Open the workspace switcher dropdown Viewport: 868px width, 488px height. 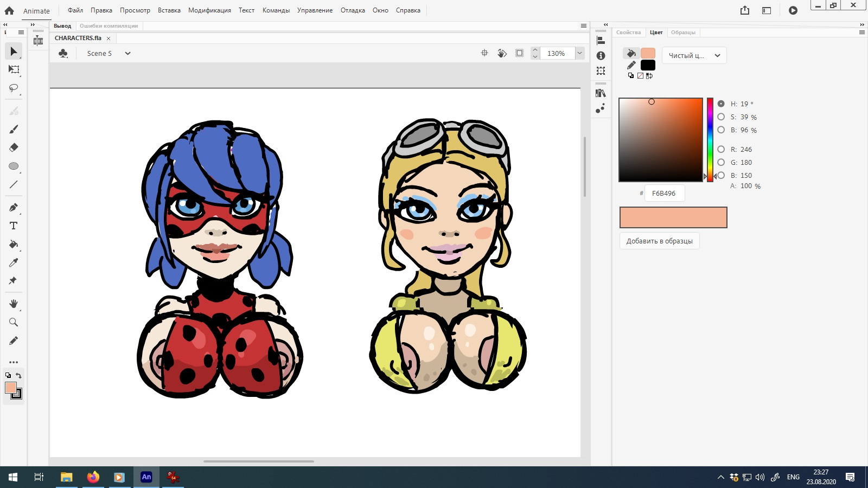767,10
